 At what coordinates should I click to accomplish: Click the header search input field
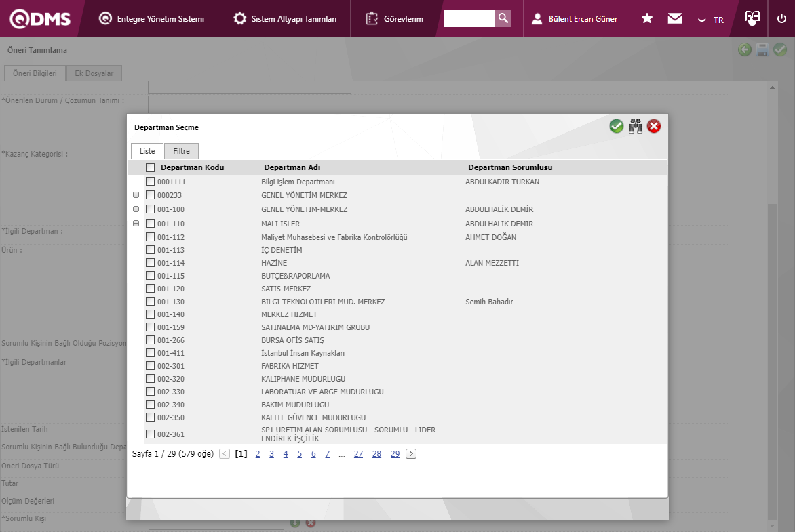tap(469, 18)
